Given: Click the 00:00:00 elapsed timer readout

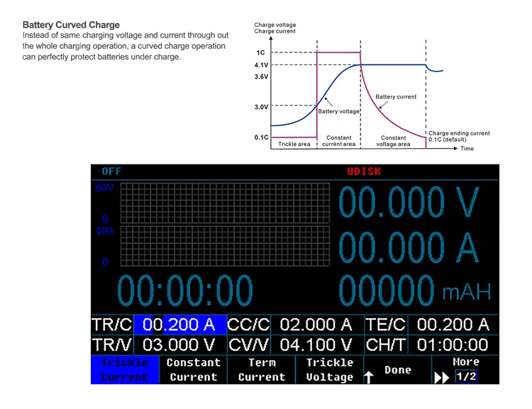Looking at the screenshot, I should tap(185, 290).
